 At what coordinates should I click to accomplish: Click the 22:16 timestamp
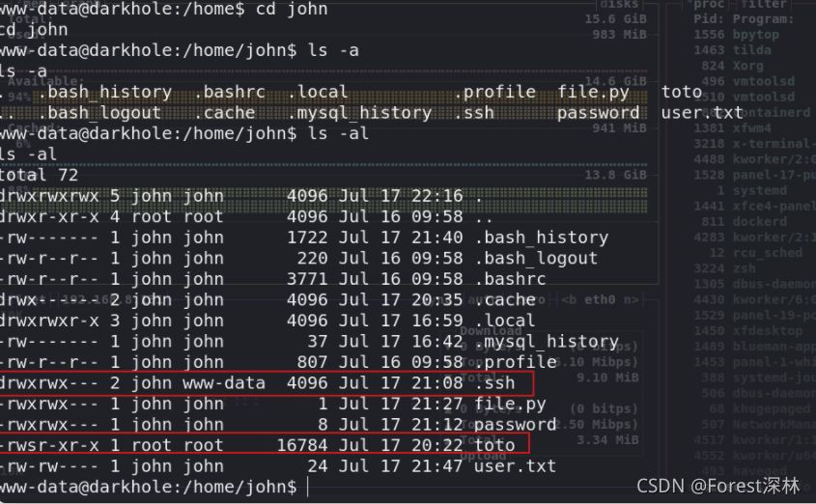coord(437,196)
